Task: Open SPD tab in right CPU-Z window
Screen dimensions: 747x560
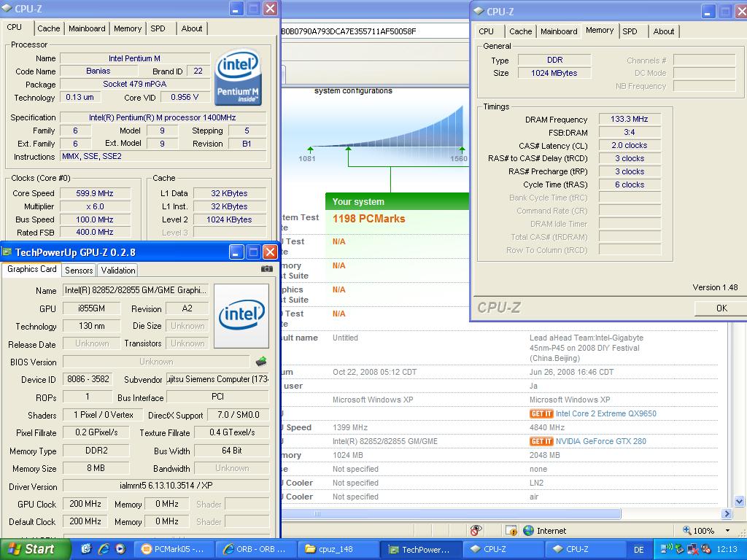Action: 630,31
